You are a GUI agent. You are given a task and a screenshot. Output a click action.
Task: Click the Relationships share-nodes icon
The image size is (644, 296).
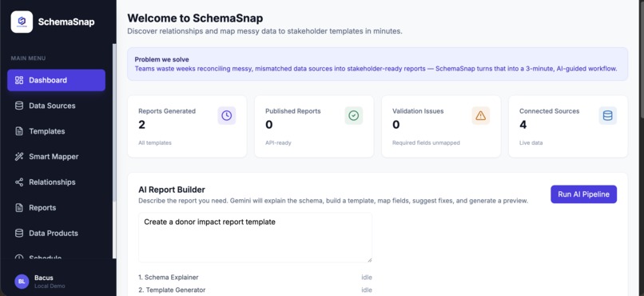[19, 182]
